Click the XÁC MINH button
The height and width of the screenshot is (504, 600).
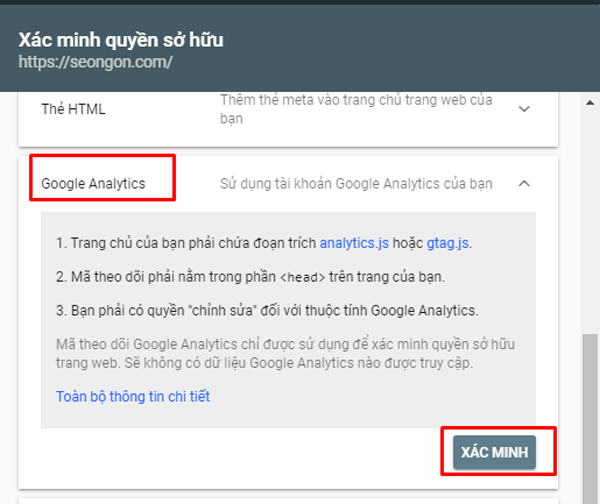pos(494,452)
